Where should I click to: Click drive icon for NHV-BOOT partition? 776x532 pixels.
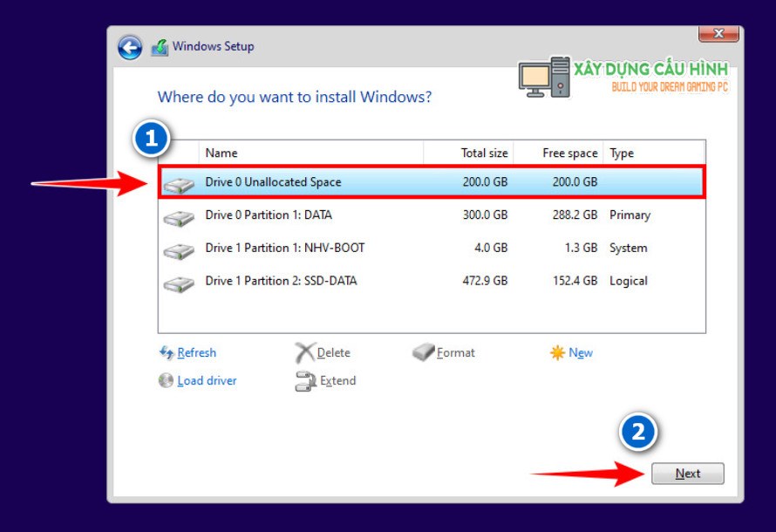[x=179, y=251]
